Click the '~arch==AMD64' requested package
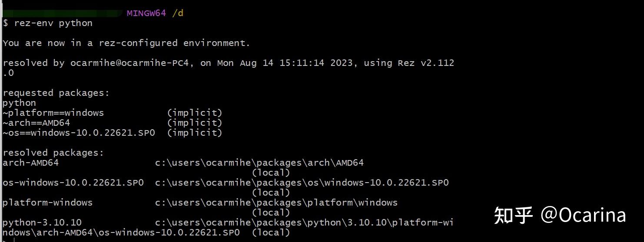The image size is (644, 242). point(36,123)
